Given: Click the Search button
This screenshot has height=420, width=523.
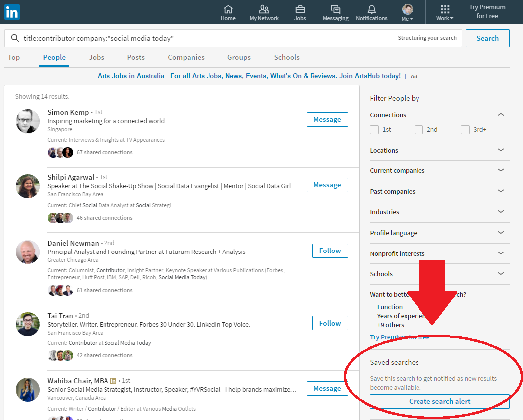Looking at the screenshot, I should click(487, 38).
